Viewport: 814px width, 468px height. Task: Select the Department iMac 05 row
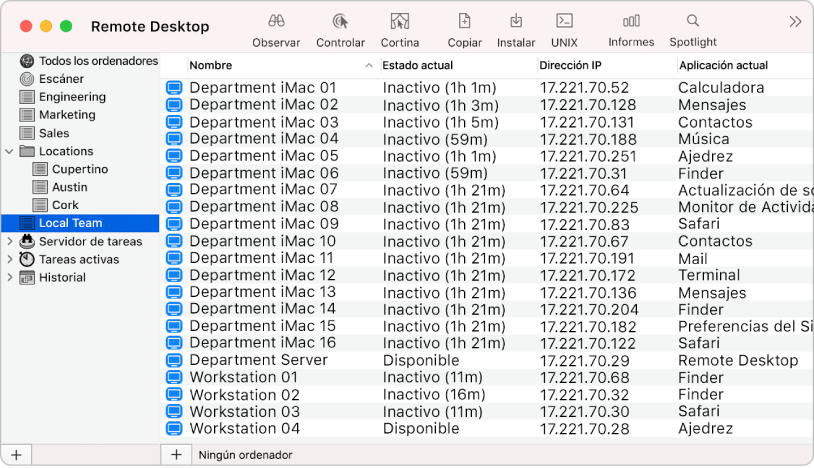click(x=487, y=156)
